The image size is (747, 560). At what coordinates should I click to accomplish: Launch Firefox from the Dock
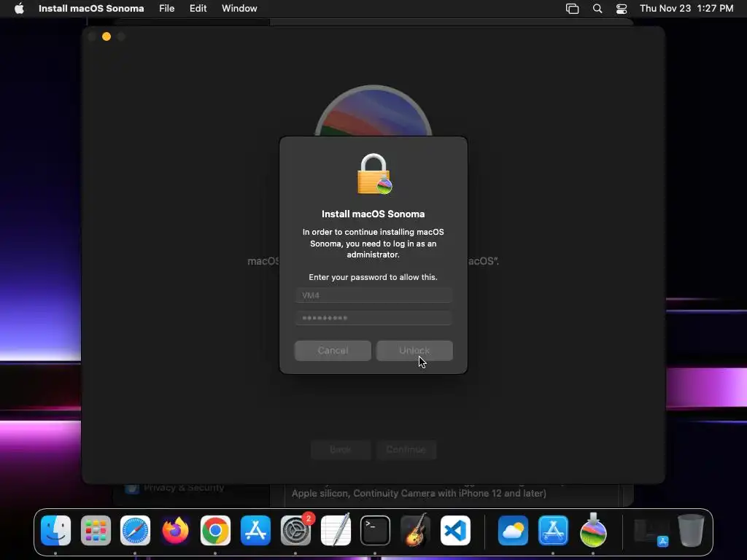175,531
